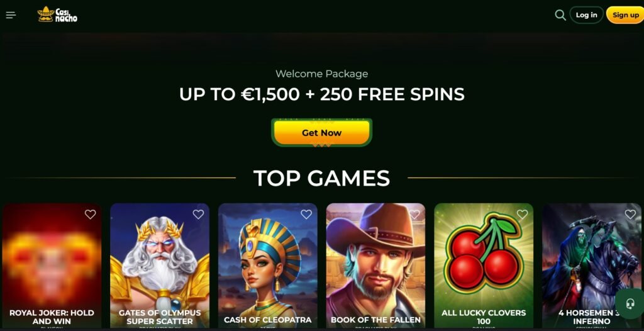Claim welcome package with Get Now

click(x=321, y=132)
